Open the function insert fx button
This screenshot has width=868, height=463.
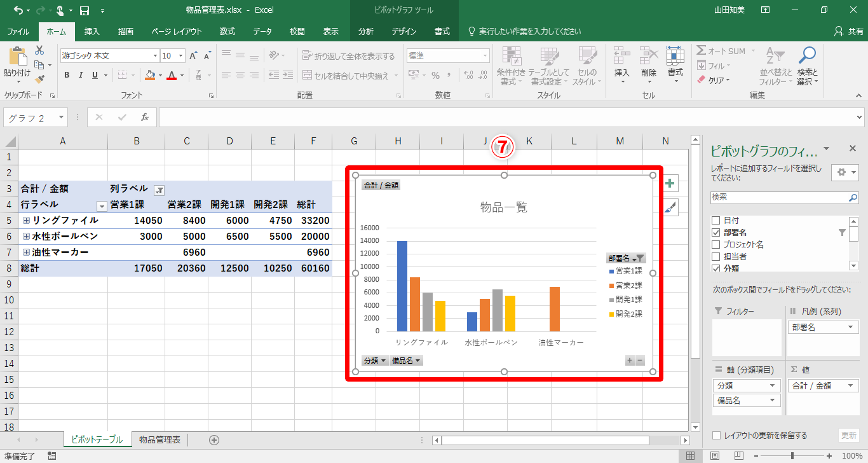145,117
